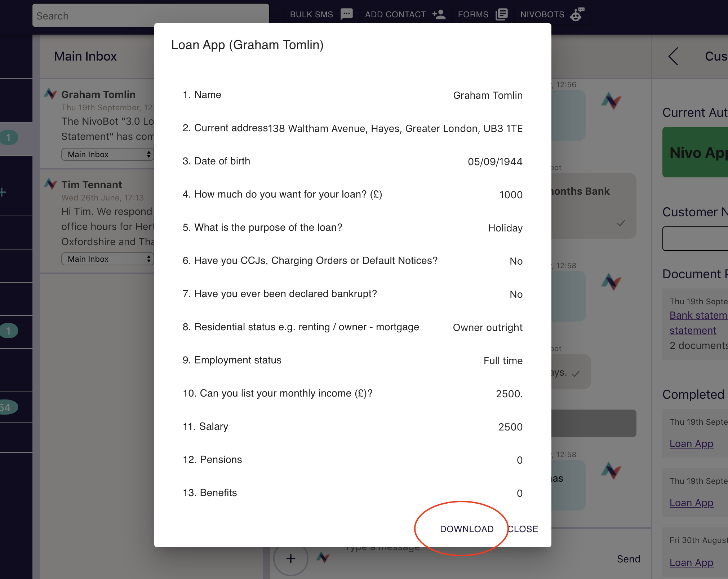This screenshot has width=728, height=579.
Task: Open Main Inbox dropdown under Graham Tomlin
Action: point(107,154)
